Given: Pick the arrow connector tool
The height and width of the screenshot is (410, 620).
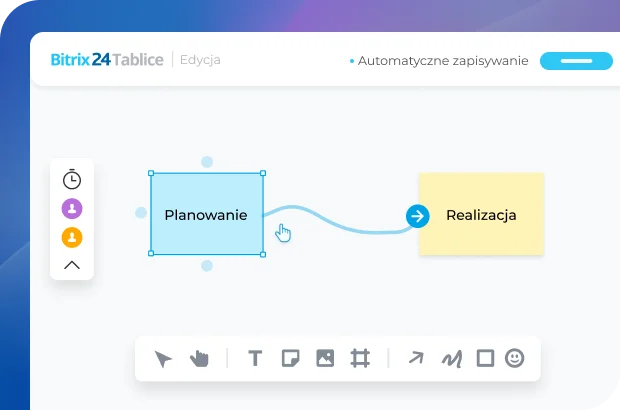Looking at the screenshot, I should (416, 358).
